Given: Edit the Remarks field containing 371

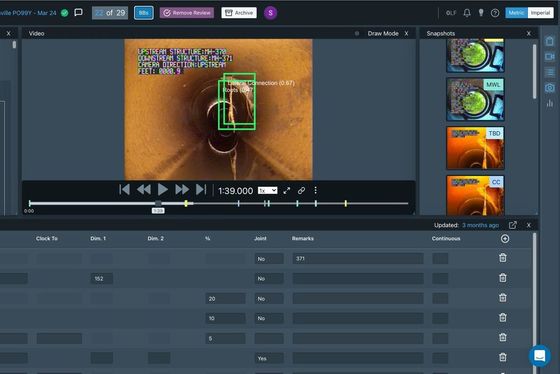Looking at the screenshot, I should click(x=358, y=259).
